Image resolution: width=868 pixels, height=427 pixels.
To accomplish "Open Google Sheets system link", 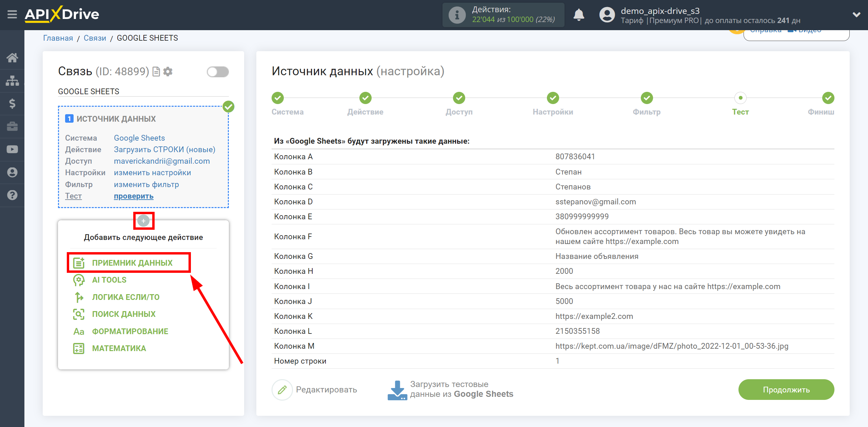I will 139,138.
